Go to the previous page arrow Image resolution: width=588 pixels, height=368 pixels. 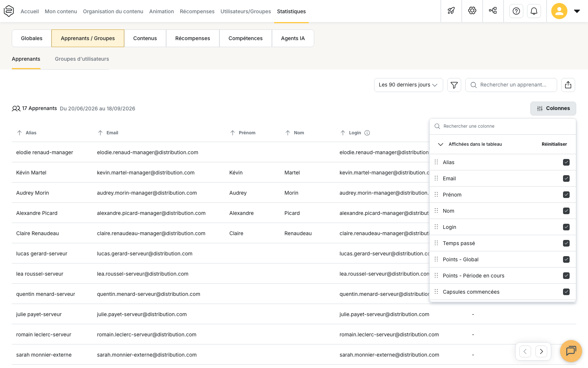coord(525,351)
